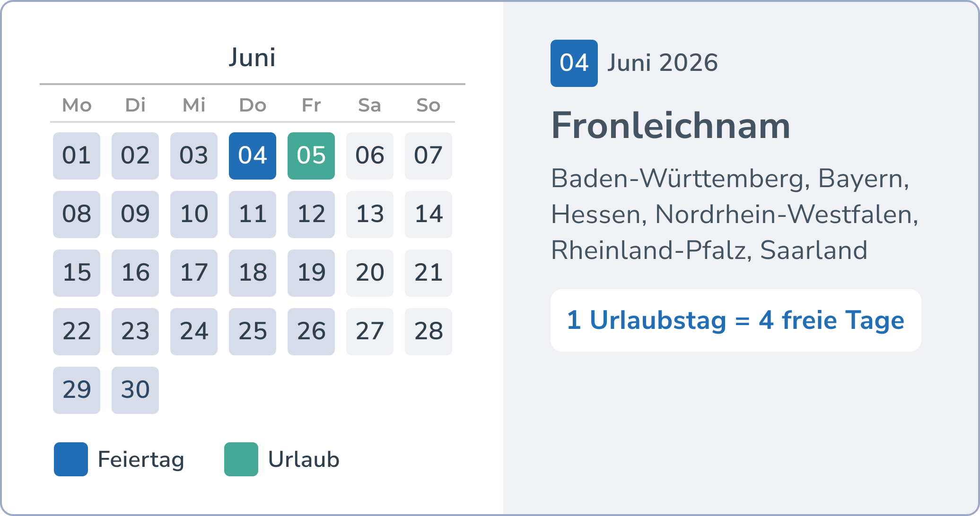
Task: Click the So weekday column header
Action: pos(428,105)
